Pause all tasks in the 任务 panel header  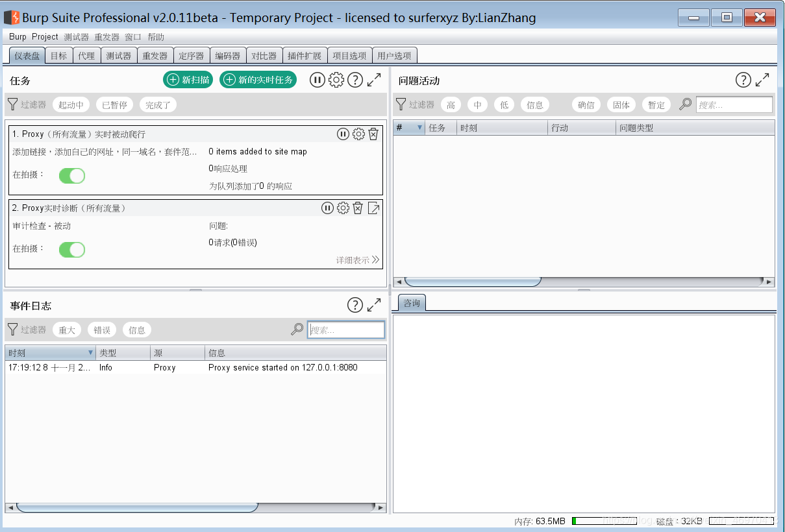click(317, 80)
